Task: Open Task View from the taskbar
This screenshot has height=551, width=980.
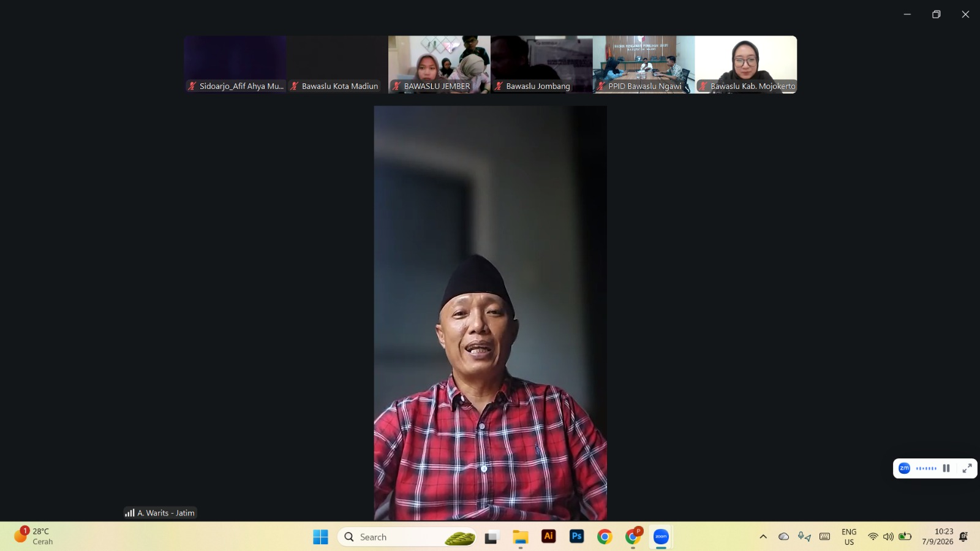Action: point(491,538)
